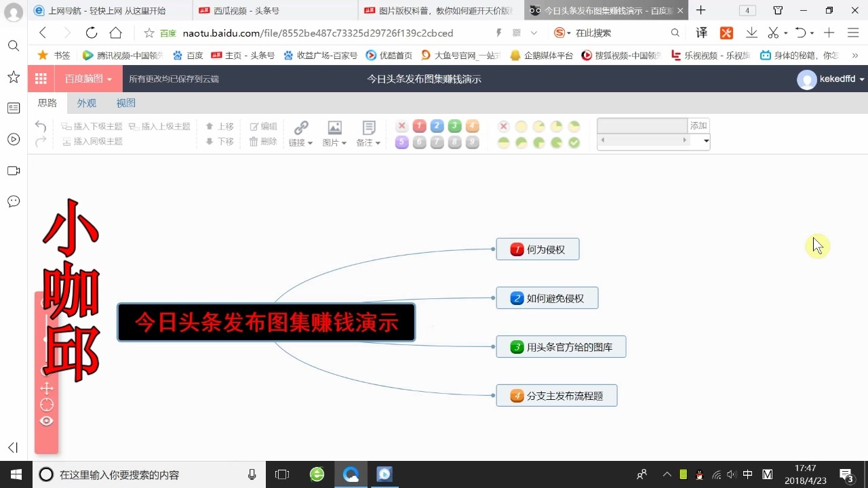Click the 添加 tag button
Screen dimensions: 868x488
coord(698,125)
